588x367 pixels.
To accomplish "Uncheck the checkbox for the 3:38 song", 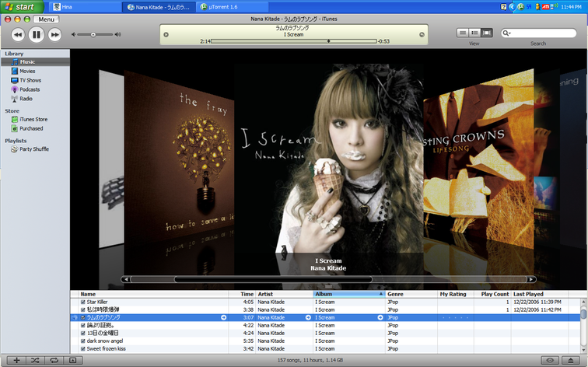I will pyautogui.click(x=83, y=309).
